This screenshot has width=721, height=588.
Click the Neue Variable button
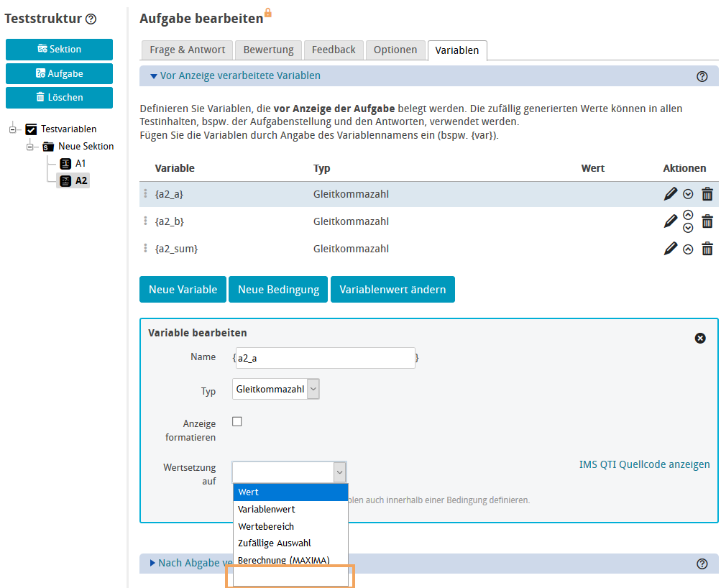[183, 289]
